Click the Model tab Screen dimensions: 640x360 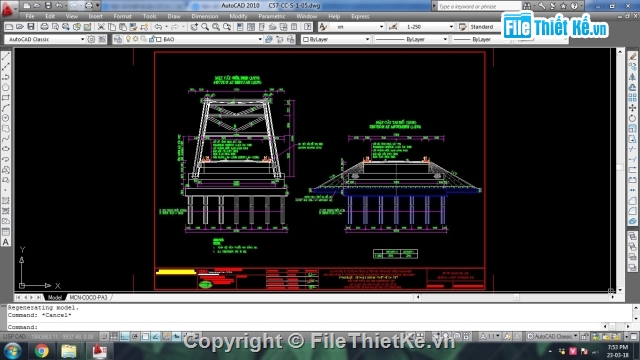point(54,297)
